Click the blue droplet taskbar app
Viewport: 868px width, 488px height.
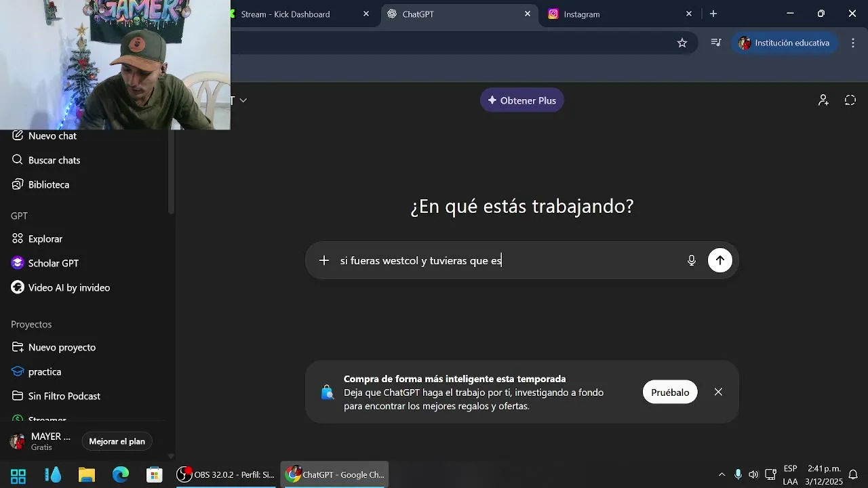(53, 474)
